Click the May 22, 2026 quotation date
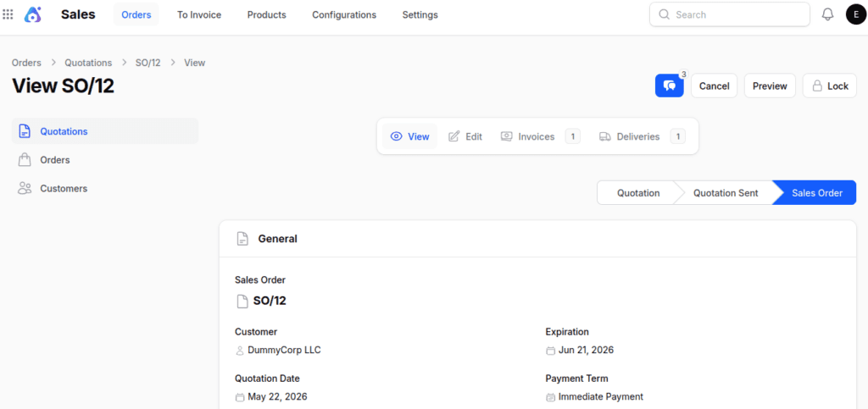Image resolution: width=868 pixels, height=409 pixels. pos(277,397)
